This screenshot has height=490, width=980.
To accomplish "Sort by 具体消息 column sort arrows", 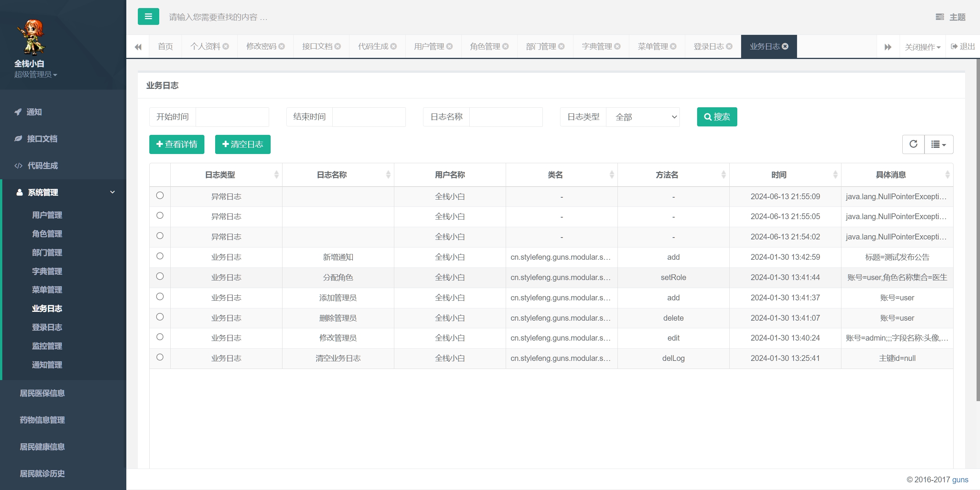I will pos(947,175).
